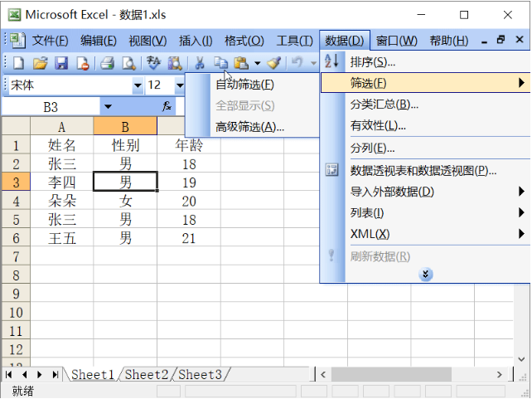The height and width of the screenshot is (399, 532).
Task: Switch to the Sheet2 tab
Action: point(147,375)
